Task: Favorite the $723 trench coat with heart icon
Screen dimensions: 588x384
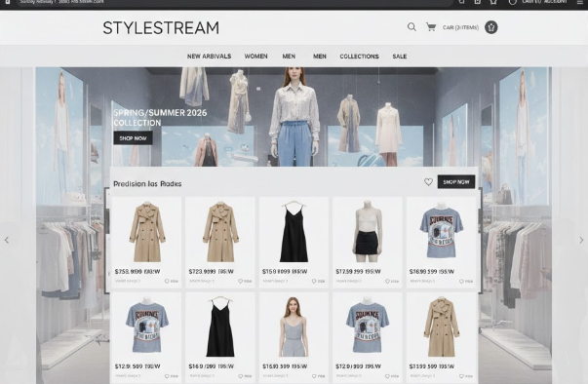Action: pyautogui.click(x=241, y=281)
